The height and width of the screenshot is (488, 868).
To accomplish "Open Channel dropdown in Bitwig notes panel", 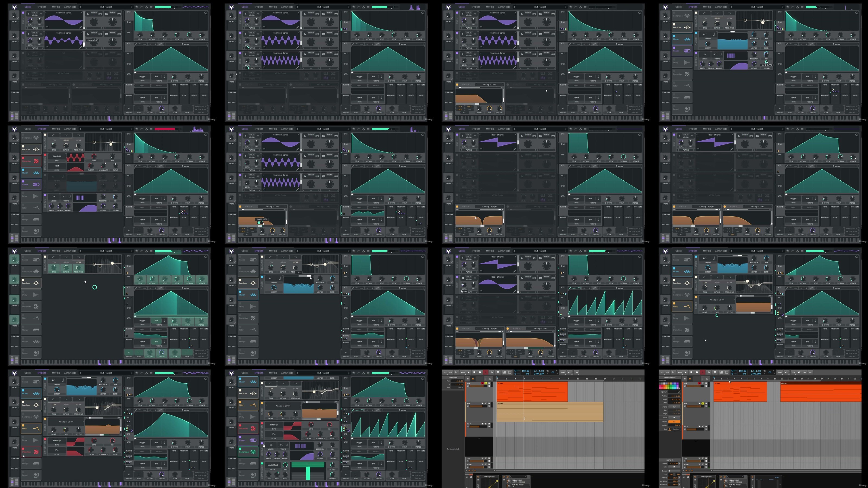I will point(675,471).
